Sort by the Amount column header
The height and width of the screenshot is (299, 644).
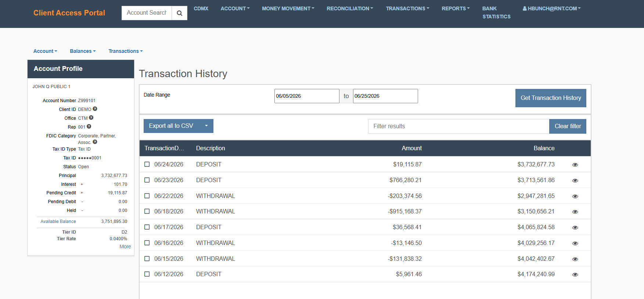pyautogui.click(x=411, y=148)
